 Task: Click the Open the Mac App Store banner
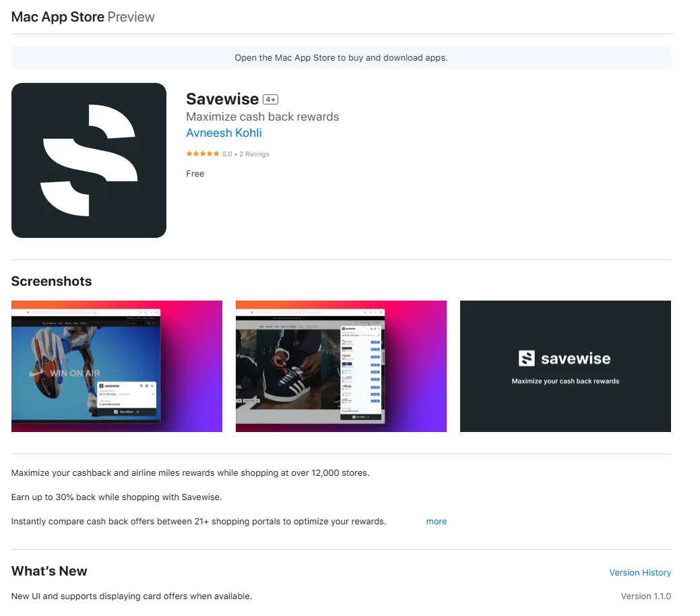click(x=341, y=58)
